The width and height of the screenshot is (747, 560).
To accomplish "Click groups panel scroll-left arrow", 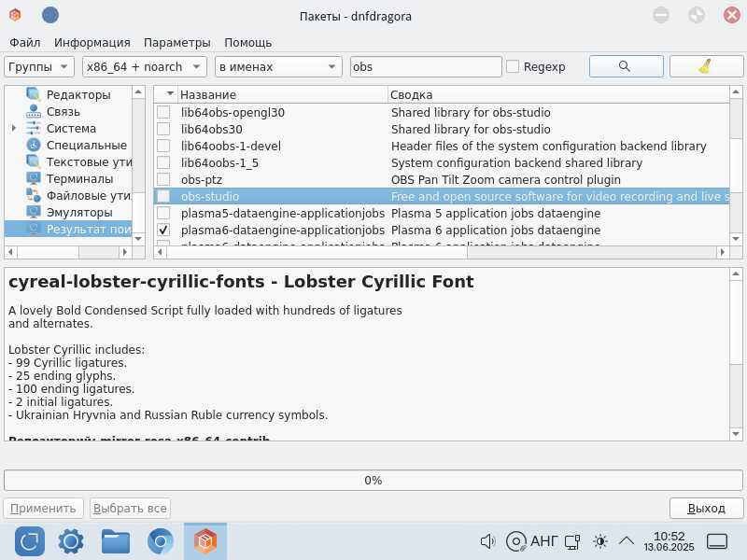I will (x=10, y=252).
